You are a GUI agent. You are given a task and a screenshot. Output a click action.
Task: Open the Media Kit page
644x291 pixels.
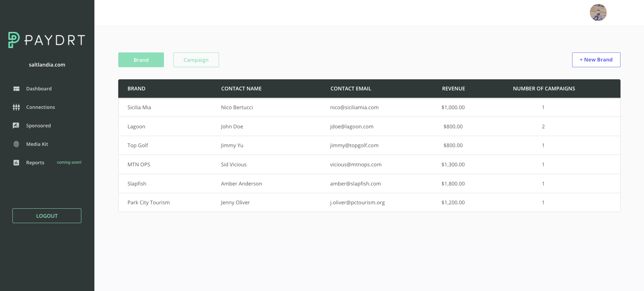(x=37, y=144)
